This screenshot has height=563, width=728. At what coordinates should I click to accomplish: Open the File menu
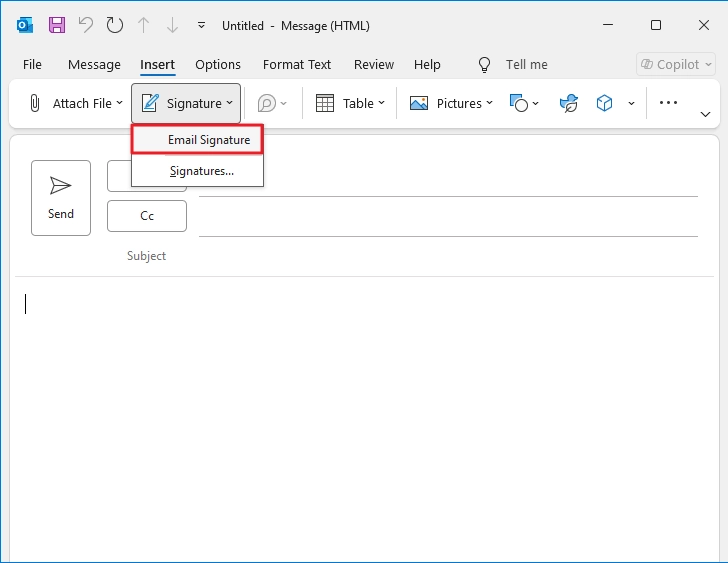(32, 65)
